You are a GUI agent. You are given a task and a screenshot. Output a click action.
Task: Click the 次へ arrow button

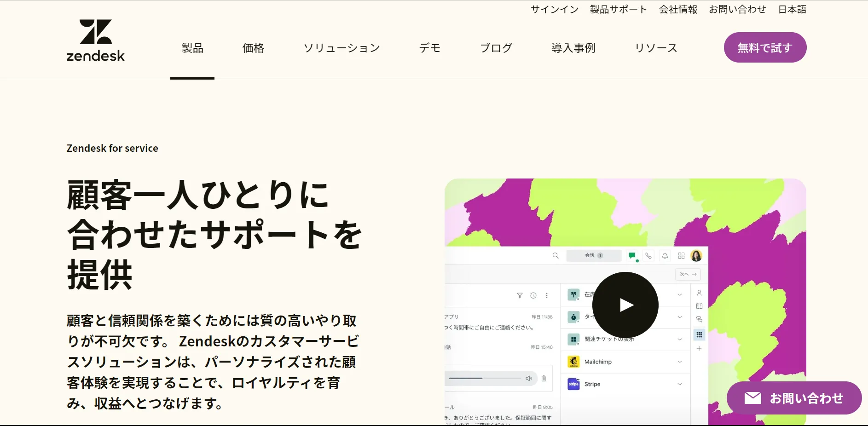tap(688, 274)
